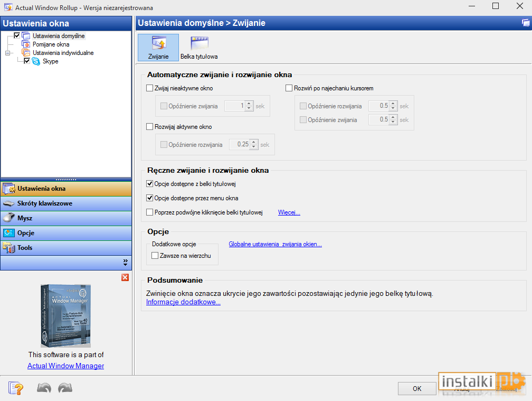Screen dimensions: 532x401
Task: Select the Skype entry icon in tree
Action: pyautogui.click(x=36, y=61)
